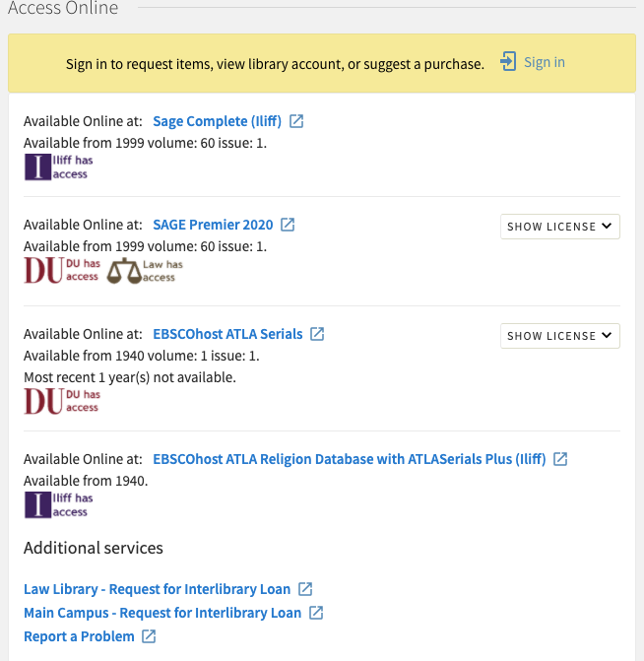Click external link icon after ATLASerials Plus (Iliff)
This screenshot has height=661, width=644.
pyautogui.click(x=560, y=459)
